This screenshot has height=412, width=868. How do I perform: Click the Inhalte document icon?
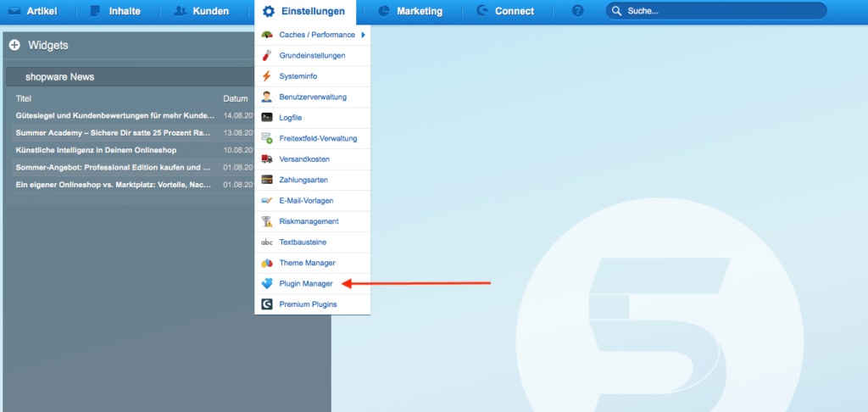tap(96, 11)
